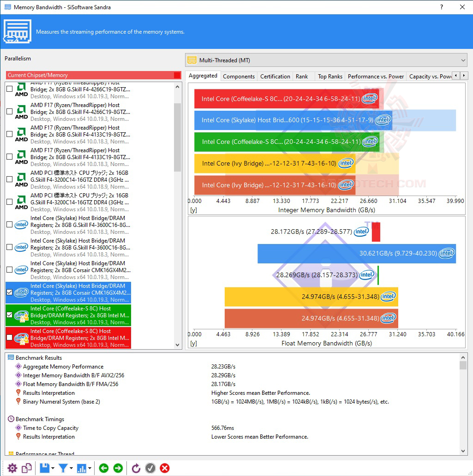Viewport: 473px width, 476px height.
Task: Click the help question mark in title bar
Action: [x=442, y=7]
